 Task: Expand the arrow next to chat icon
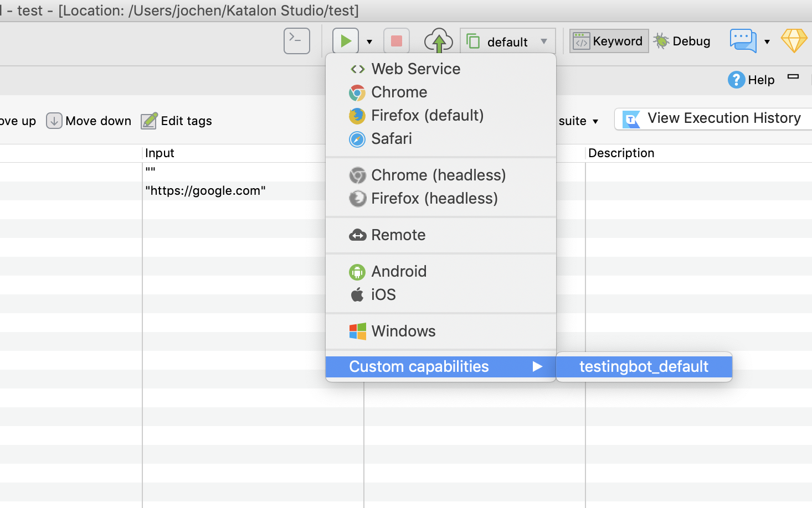pyautogui.click(x=767, y=42)
